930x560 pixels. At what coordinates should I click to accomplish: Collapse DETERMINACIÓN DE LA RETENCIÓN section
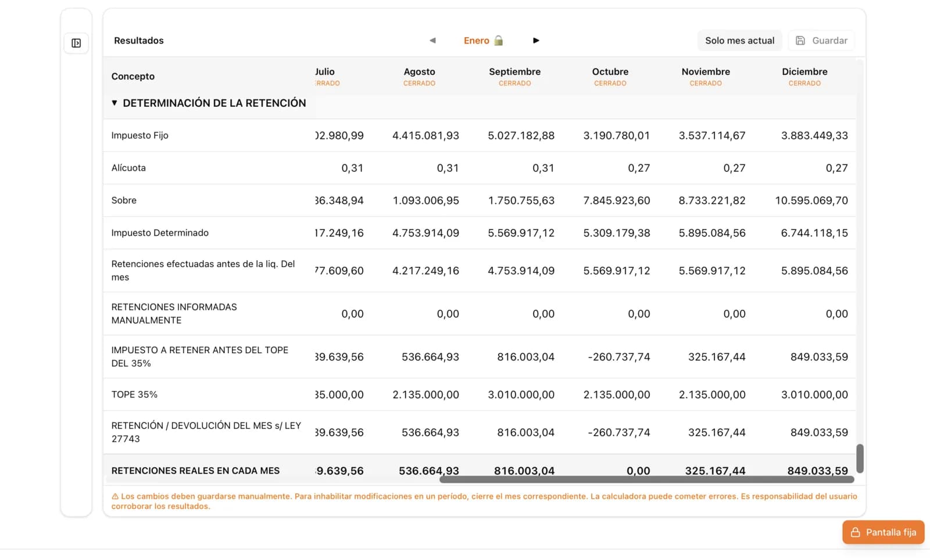point(115,103)
